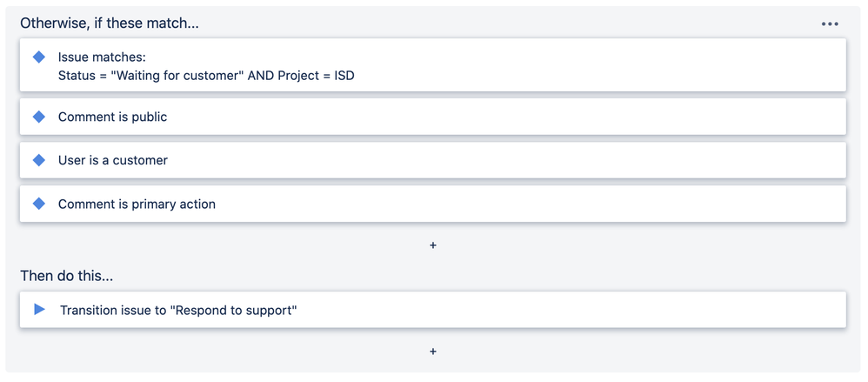
Task: Click the "Otherwise, if these match..." heading
Action: 110,23
